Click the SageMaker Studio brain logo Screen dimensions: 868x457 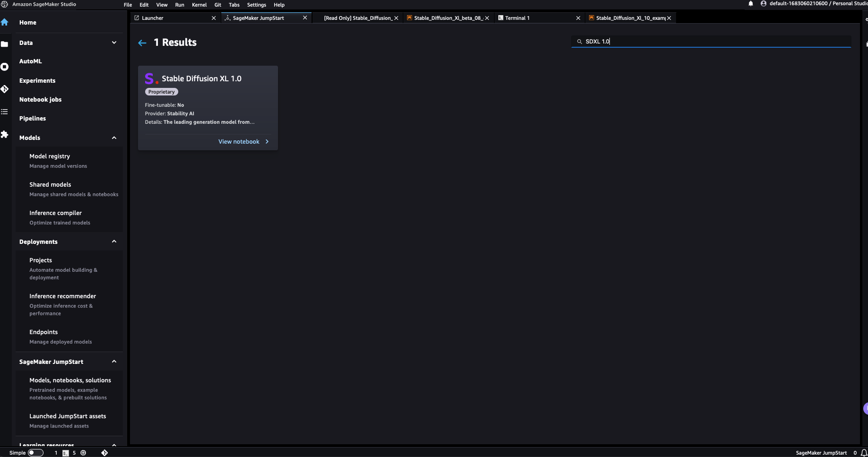[x=5, y=4]
